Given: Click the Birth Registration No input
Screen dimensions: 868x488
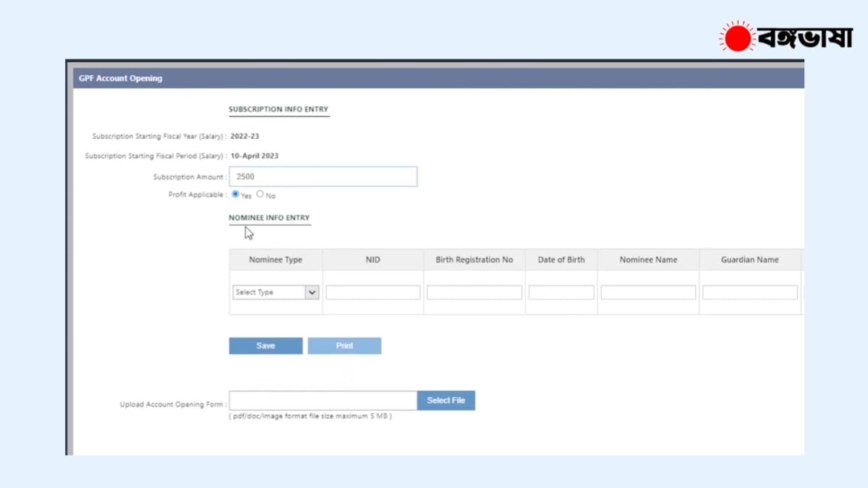Looking at the screenshot, I should click(x=474, y=292).
